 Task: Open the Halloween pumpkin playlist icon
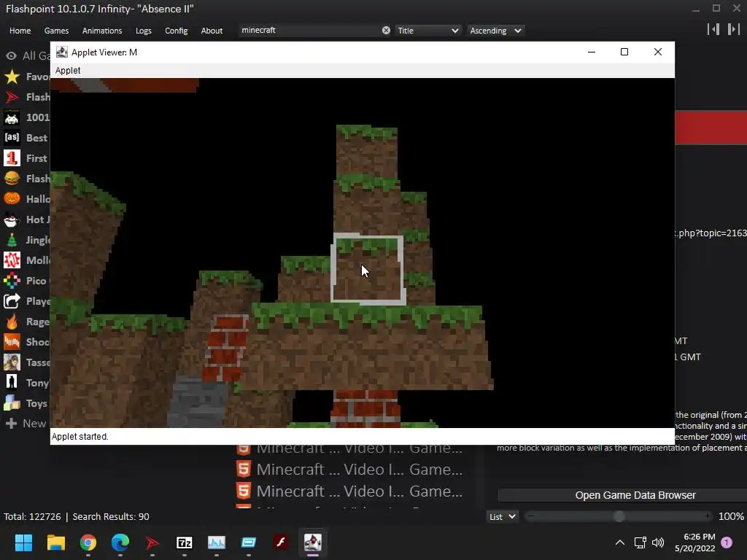point(12,199)
